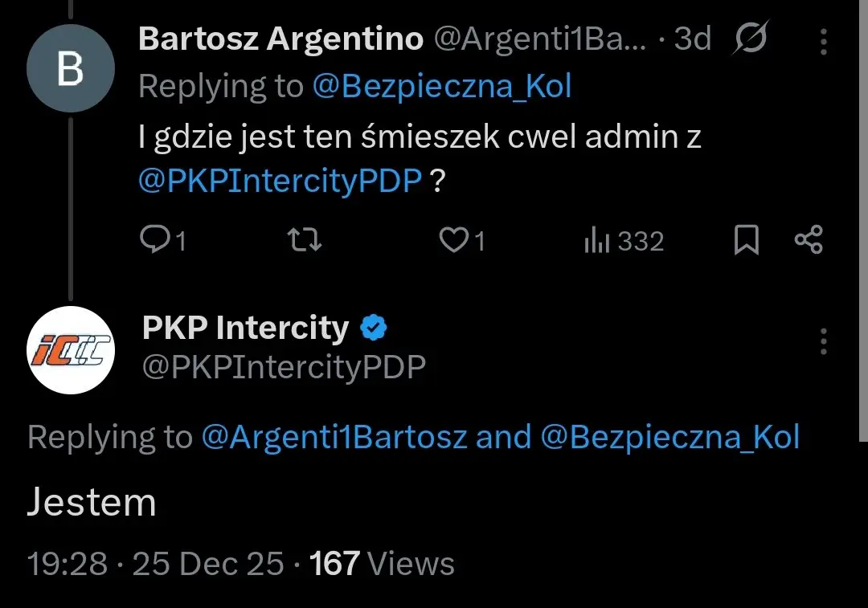Screen dimensions: 868x608
Task: Open the @Argenti1Bartosz reply link
Action: 334,437
